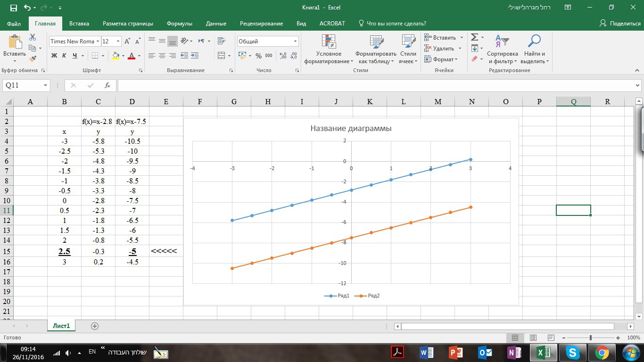Toggle center horizontal alignment
The height and width of the screenshot is (362, 644).
(x=162, y=56)
